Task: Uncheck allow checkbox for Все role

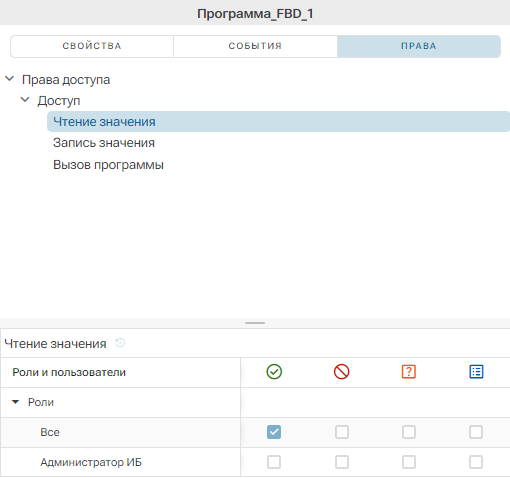Action: 274,432
